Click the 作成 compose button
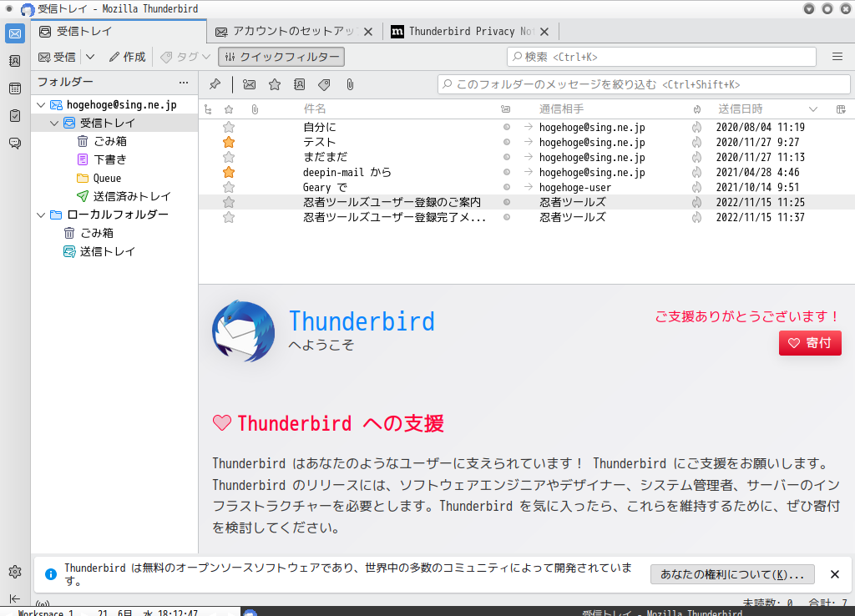 click(128, 57)
